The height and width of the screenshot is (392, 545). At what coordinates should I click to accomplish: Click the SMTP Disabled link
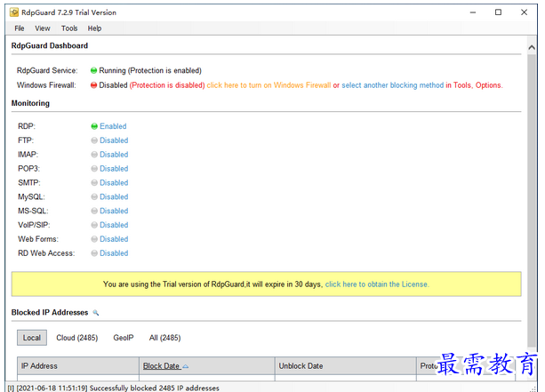click(x=114, y=183)
